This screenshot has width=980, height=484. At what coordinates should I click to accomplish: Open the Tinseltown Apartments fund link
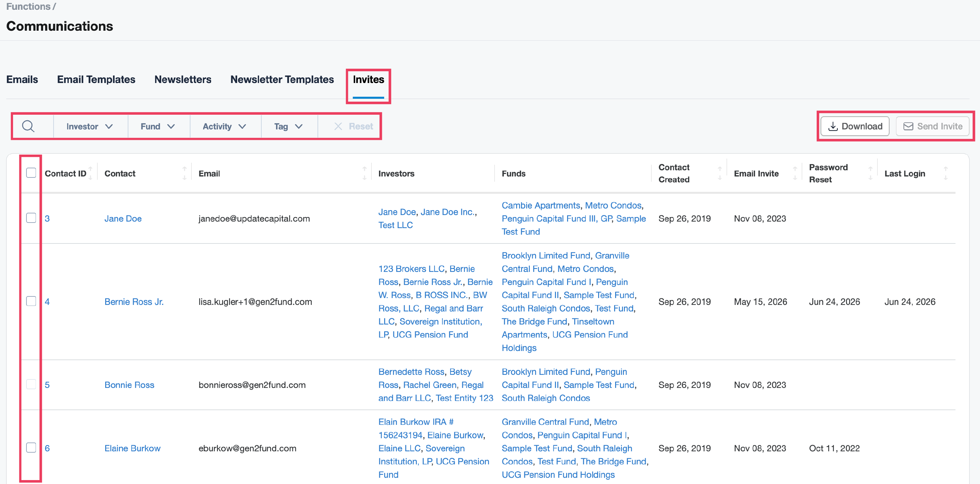558,328
